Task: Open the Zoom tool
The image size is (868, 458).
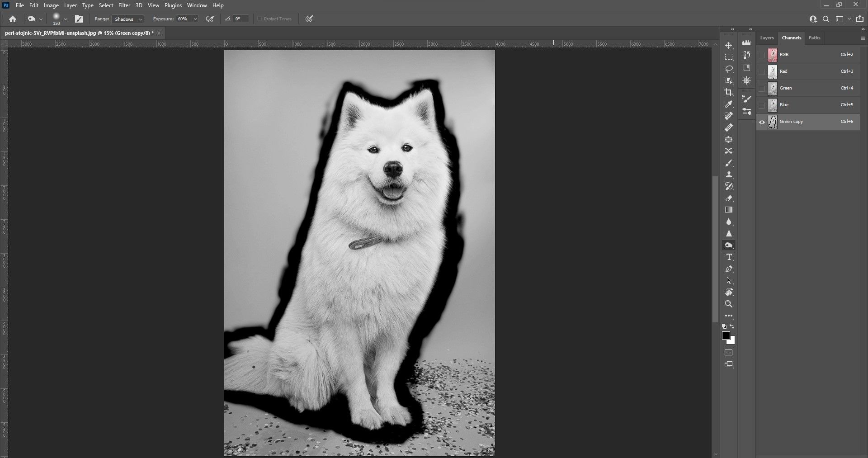Action: [x=728, y=304]
